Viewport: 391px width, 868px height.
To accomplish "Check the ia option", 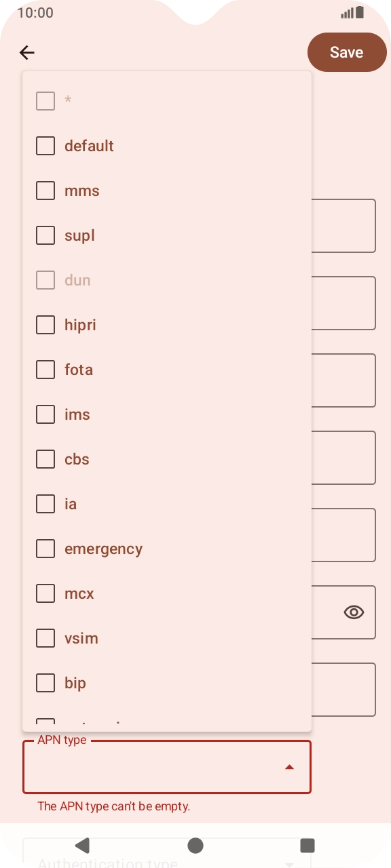I will [45, 504].
